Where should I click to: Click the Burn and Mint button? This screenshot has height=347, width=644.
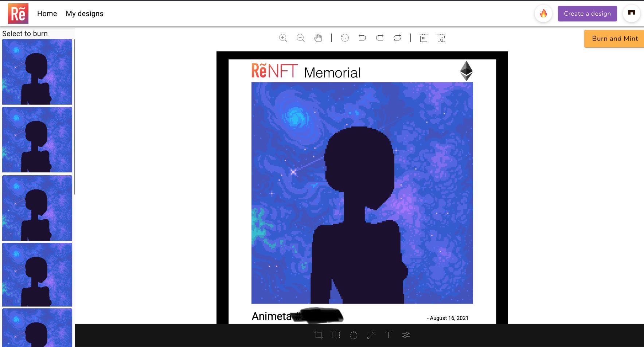point(614,39)
